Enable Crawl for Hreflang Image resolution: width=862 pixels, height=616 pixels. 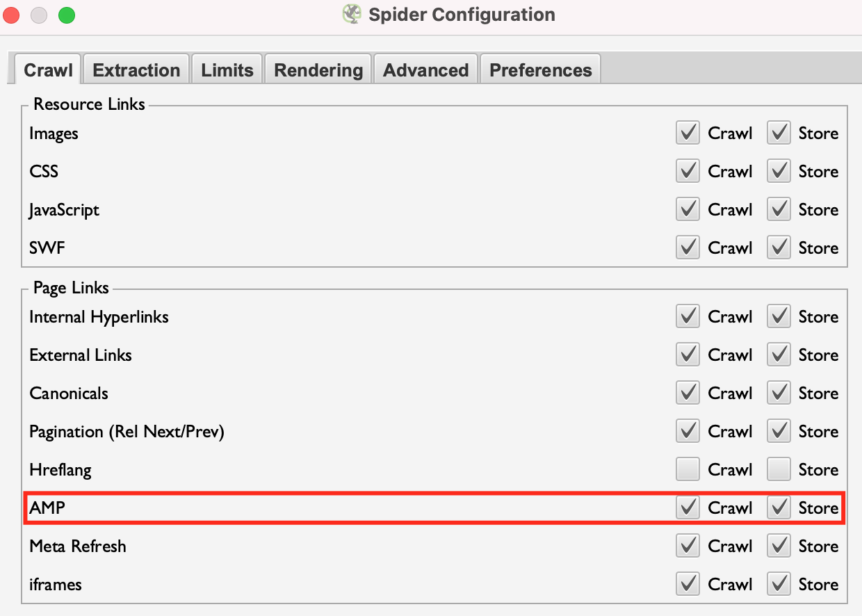coord(688,469)
